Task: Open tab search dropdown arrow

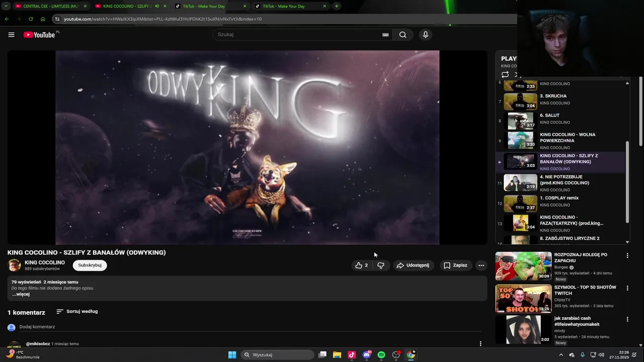Action: tap(6, 6)
